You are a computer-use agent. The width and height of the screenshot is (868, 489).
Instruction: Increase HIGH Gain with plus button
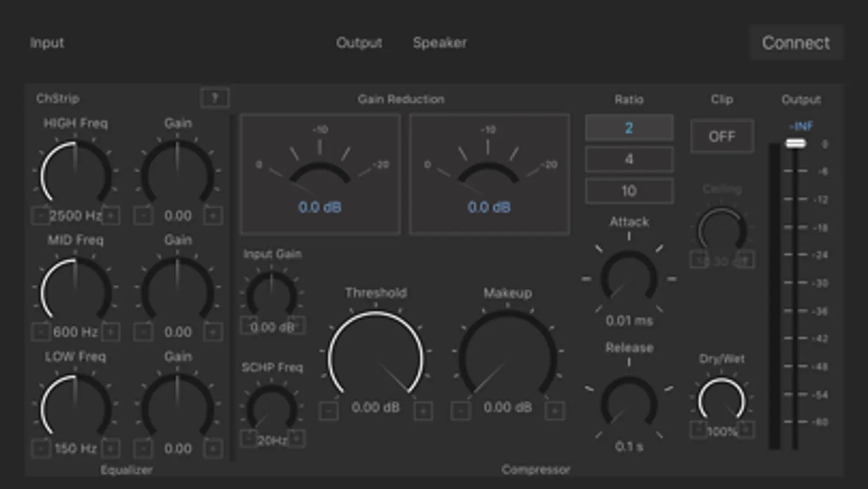[x=213, y=216]
